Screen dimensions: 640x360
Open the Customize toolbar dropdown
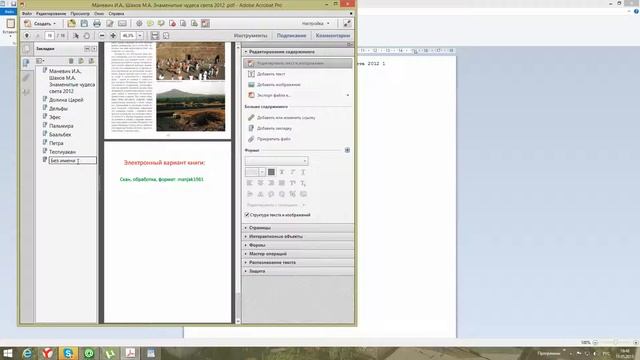(315, 24)
